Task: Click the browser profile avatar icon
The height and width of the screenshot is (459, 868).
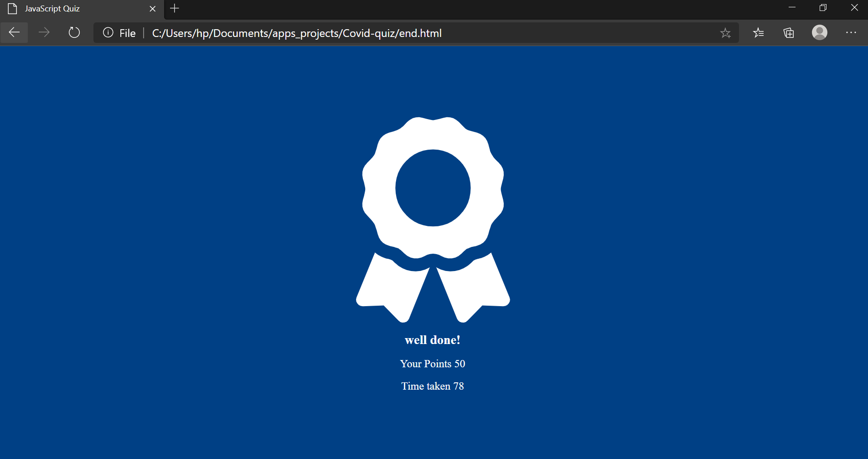Action: pos(819,32)
